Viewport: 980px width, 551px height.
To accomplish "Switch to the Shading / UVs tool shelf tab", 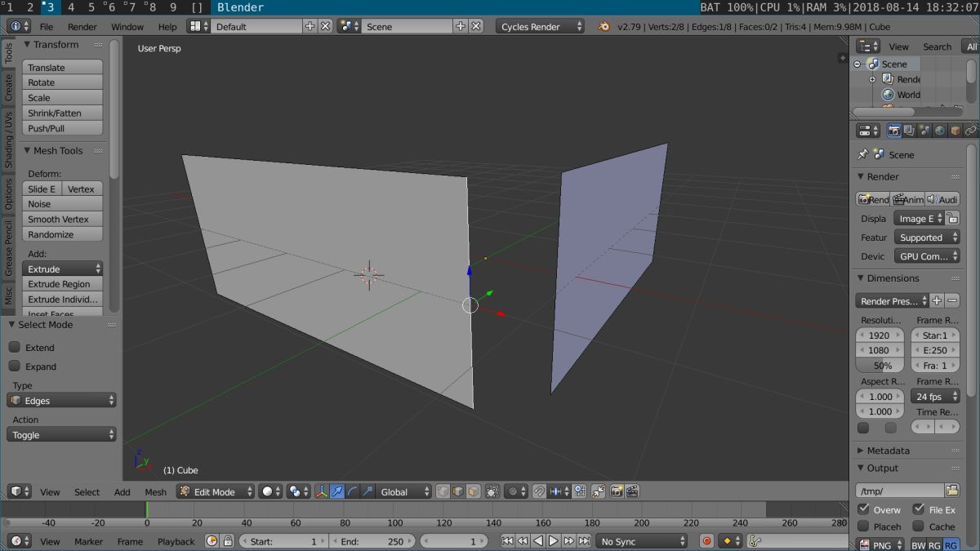I will pos(9,140).
